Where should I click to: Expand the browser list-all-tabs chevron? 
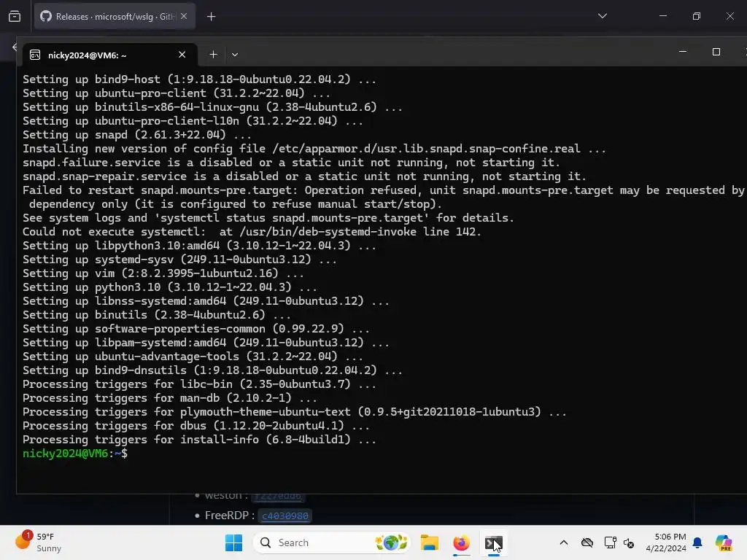point(602,16)
